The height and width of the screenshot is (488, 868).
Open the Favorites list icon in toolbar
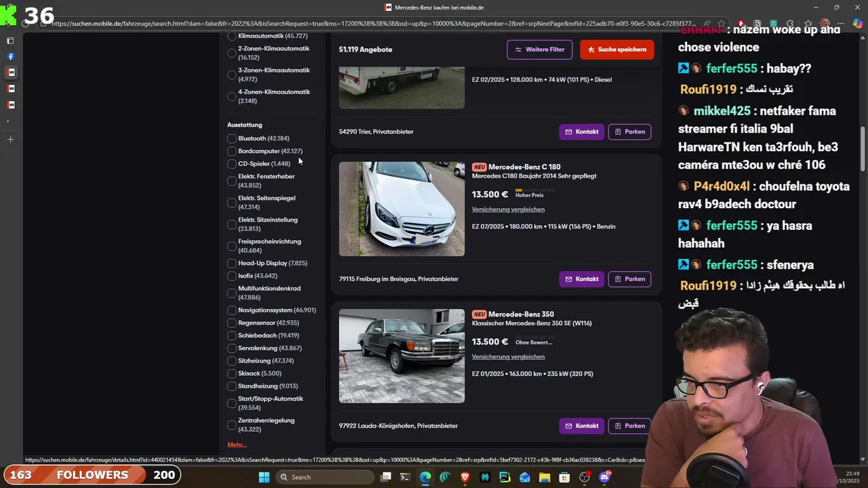coord(808,24)
